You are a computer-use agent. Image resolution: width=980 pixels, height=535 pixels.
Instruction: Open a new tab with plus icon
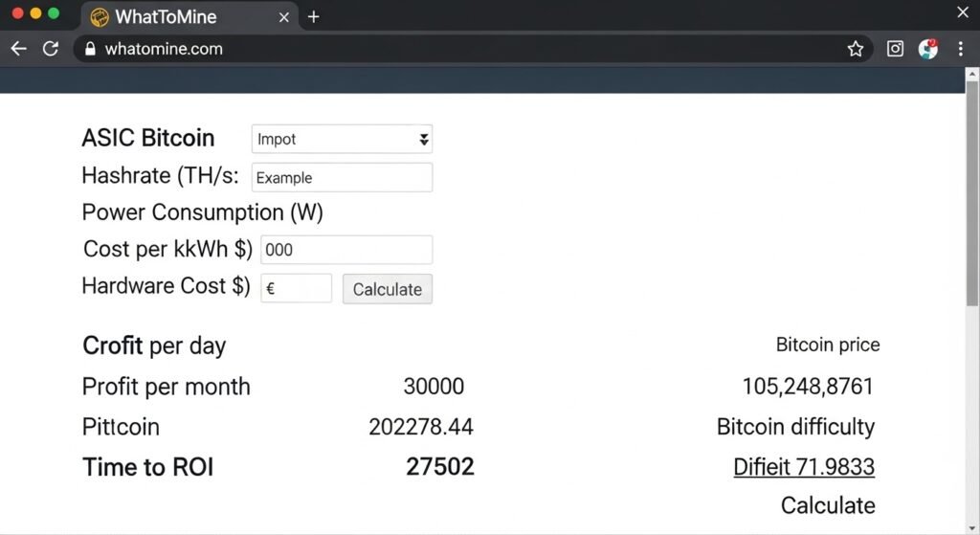tap(313, 16)
